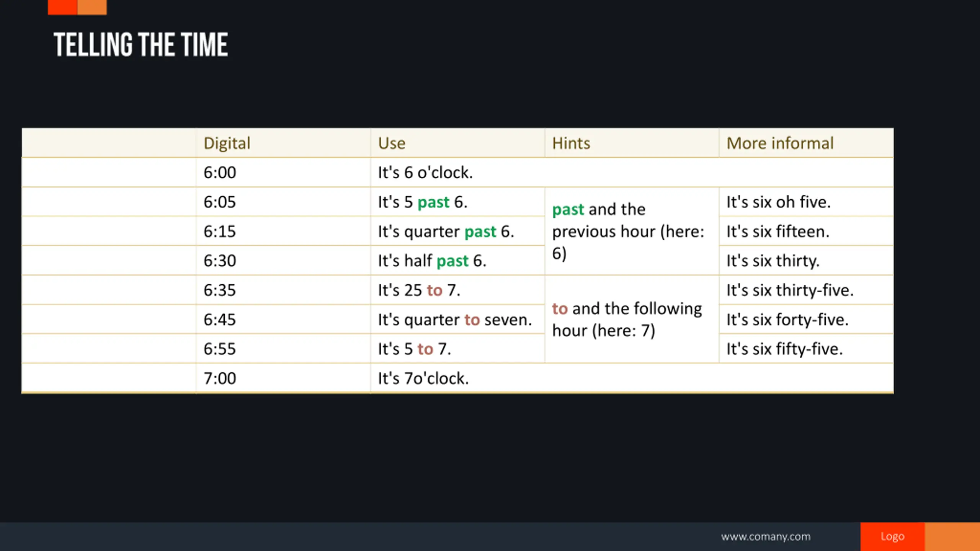The width and height of the screenshot is (980, 551).
Task: Click the light orange square above the title
Action: (92, 7)
